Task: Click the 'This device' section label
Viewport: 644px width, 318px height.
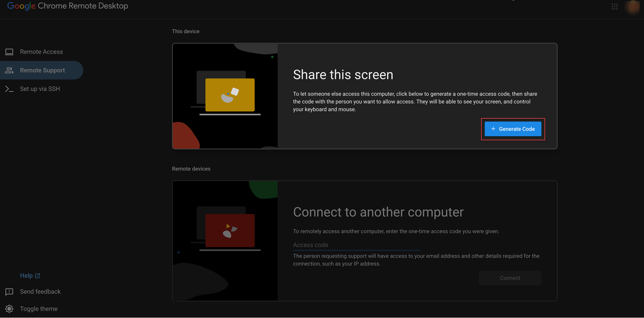Action: [x=186, y=31]
